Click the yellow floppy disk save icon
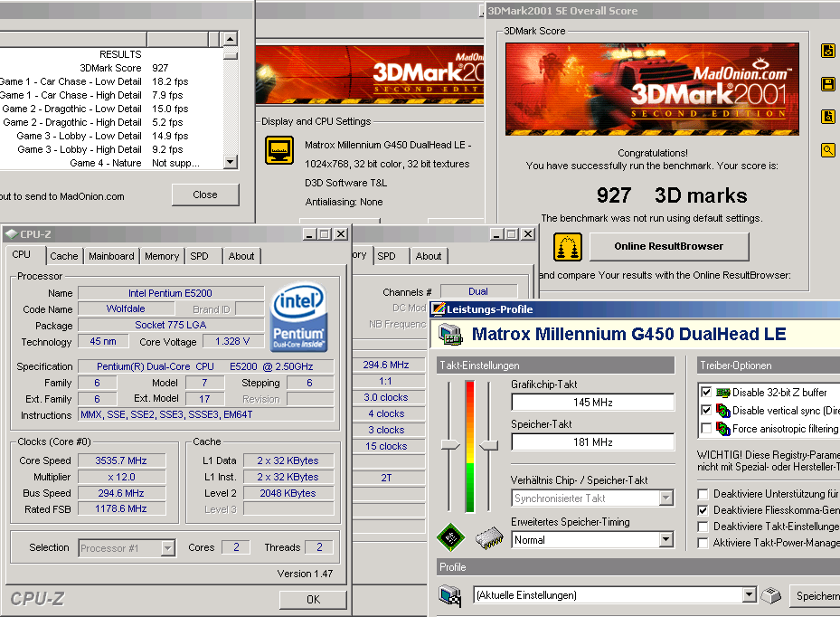Screen dimensions: 840x617 click(x=828, y=84)
